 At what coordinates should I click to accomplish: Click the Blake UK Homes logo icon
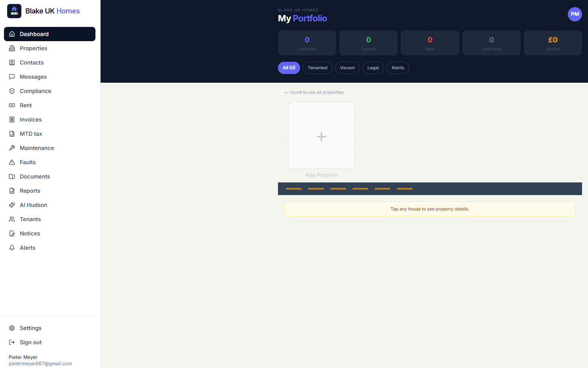pos(14,11)
